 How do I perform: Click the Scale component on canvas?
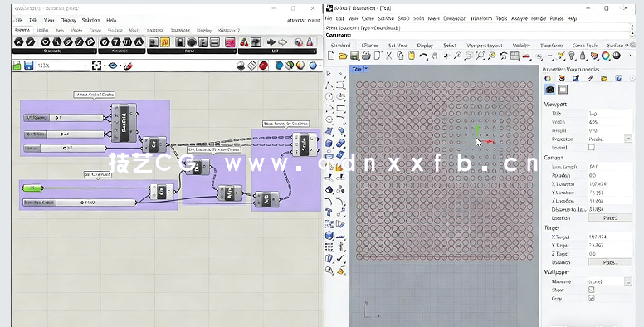click(x=305, y=144)
